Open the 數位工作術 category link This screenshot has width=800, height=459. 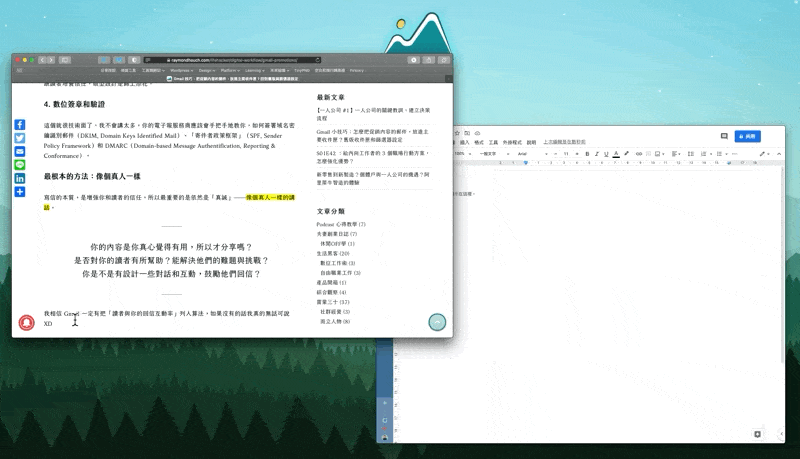click(x=337, y=263)
